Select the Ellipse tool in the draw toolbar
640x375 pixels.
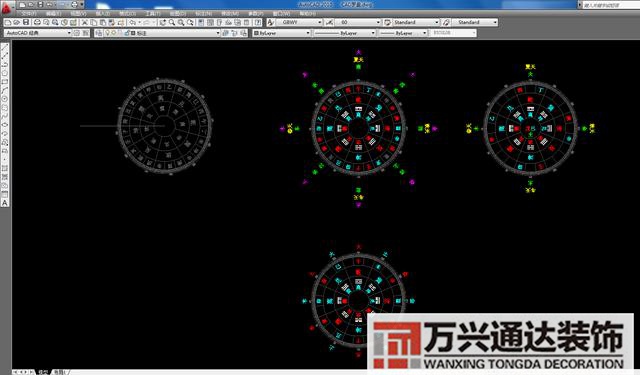point(5,124)
